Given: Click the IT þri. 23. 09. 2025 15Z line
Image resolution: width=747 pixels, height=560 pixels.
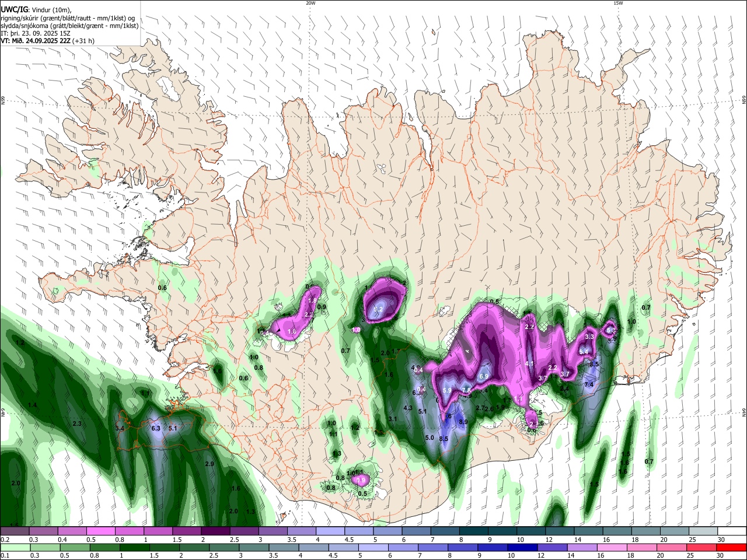Looking at the screenshot, I should point(36,33).
